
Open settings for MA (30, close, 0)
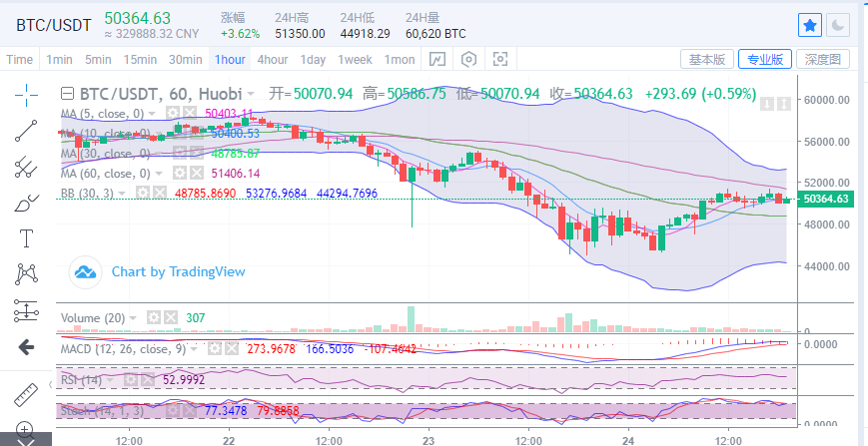[x=179, y=153]
